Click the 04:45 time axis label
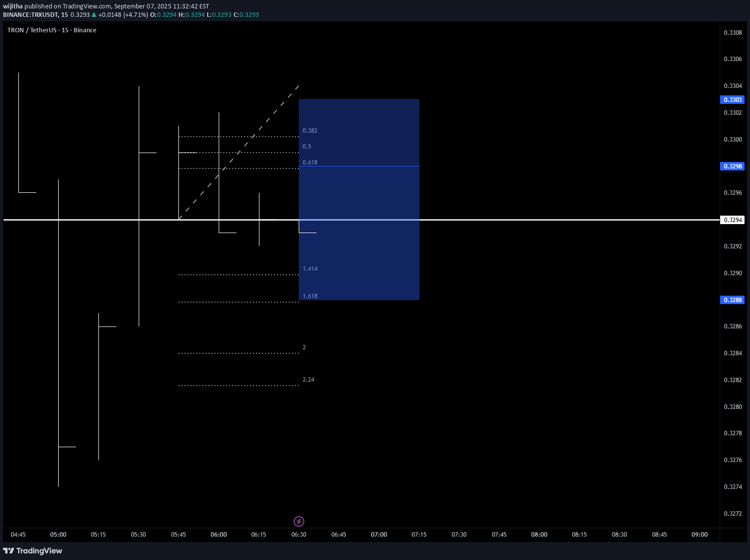The image size is (750, 560). (18, 535)
